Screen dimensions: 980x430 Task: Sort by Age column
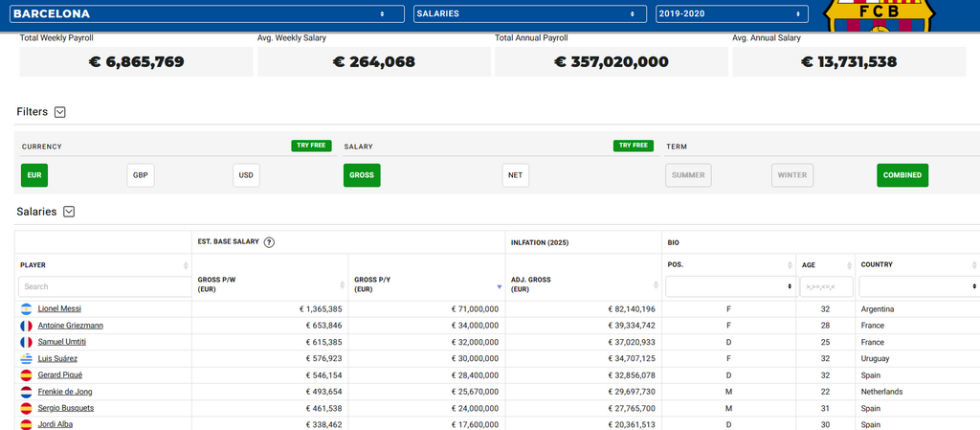tap(850, 265)
